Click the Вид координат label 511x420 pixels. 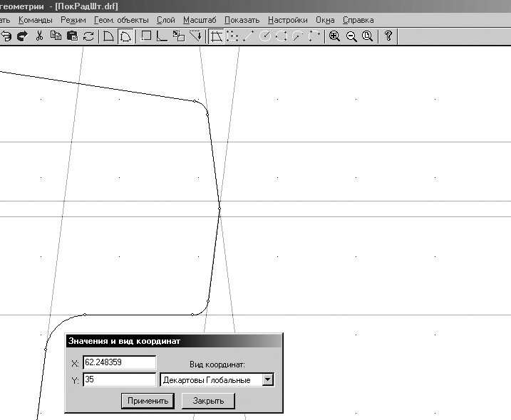click(217, 364)
